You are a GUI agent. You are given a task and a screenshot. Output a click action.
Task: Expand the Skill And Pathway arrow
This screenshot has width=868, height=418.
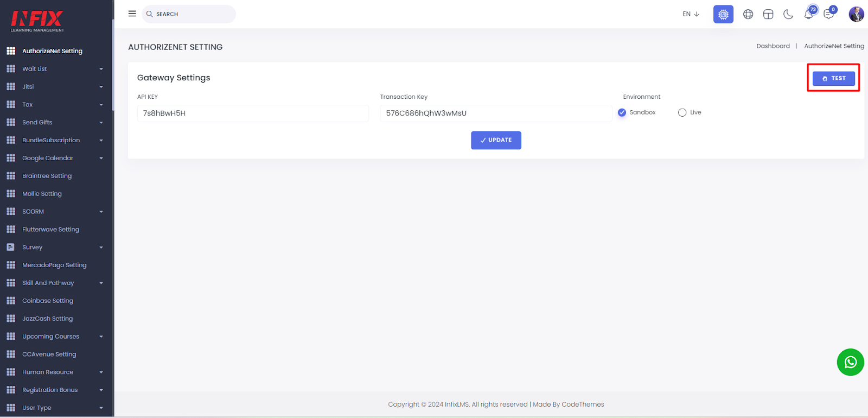[x=101, y=283]
